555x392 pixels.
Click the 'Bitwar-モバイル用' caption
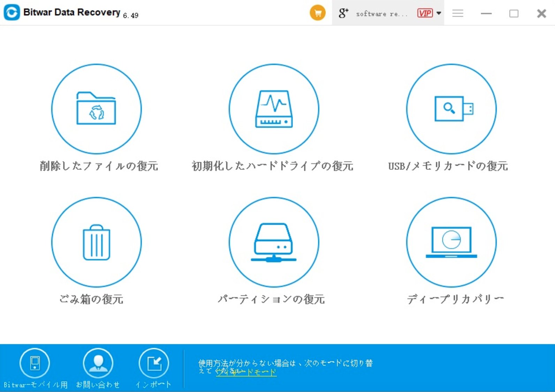pyautogui.click(x=36, y=385)
